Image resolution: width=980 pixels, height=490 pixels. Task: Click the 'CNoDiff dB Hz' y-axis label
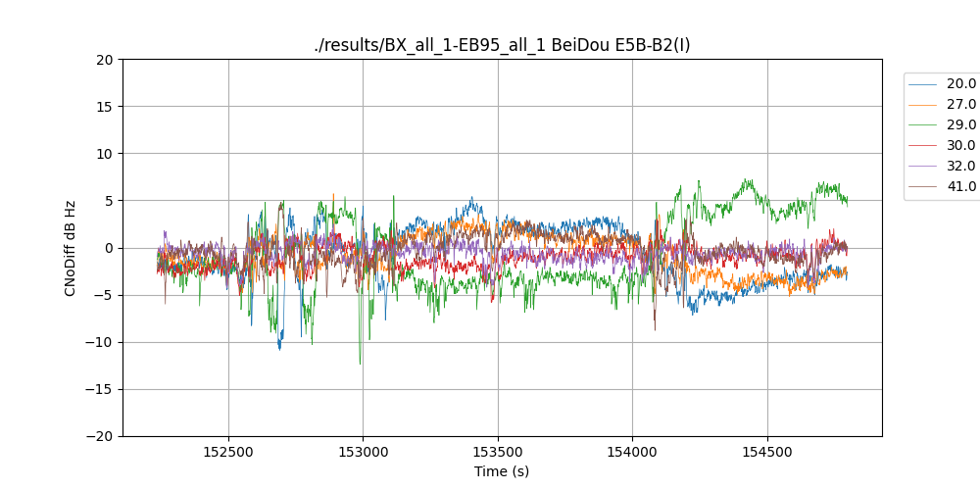pyautogui.click(x=71, y=248)
